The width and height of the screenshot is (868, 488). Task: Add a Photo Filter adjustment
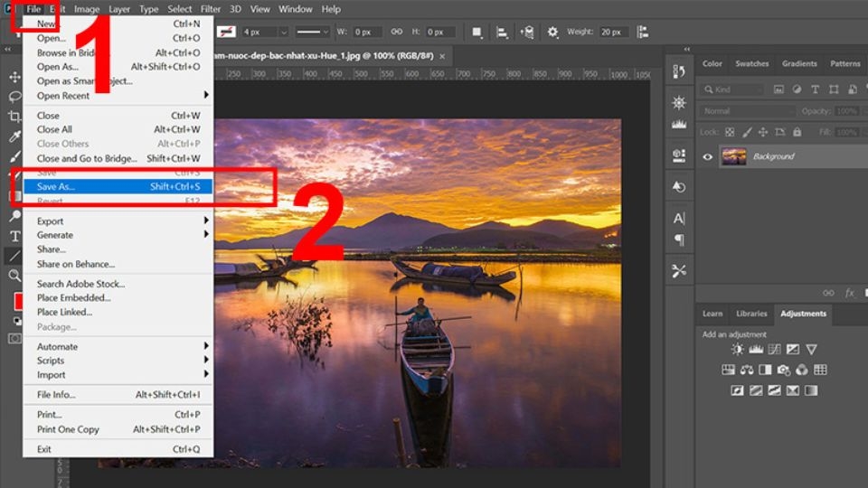783,370
